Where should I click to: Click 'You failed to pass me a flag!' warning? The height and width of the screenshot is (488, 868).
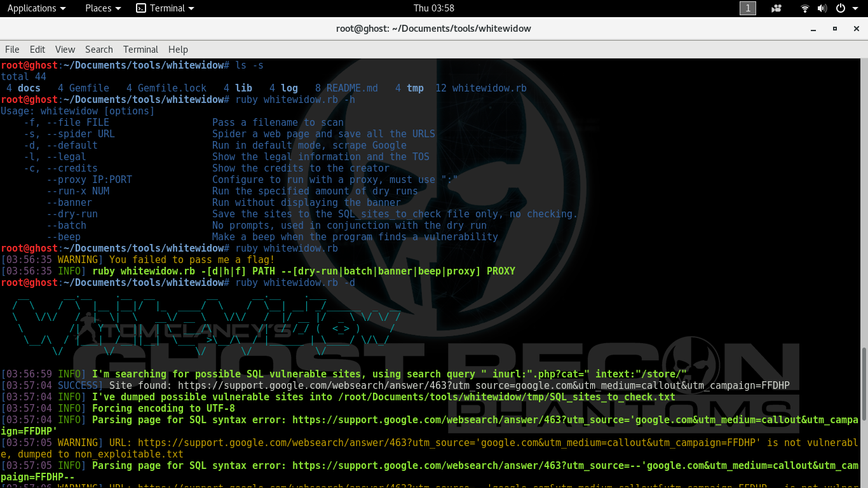point(192,260)
